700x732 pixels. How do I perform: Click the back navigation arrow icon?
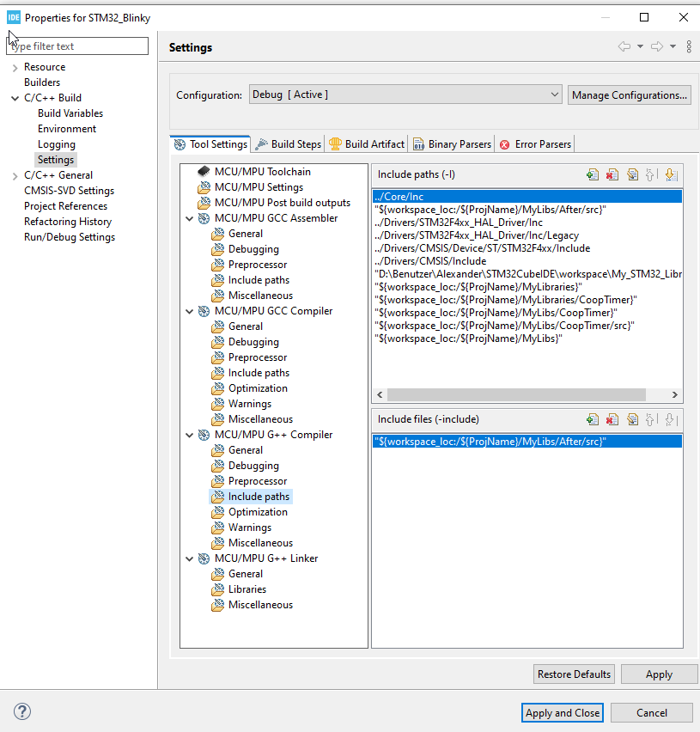pos(624,46)
